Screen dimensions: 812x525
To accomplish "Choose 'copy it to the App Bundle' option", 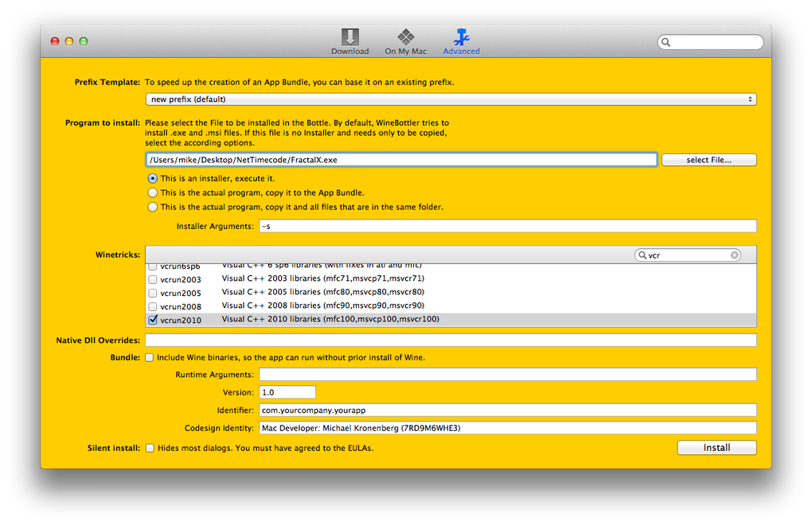I will click(x=152, y=192).
